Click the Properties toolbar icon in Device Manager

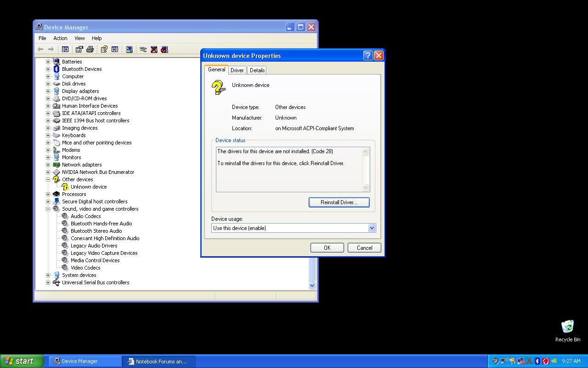coord(79,49)
